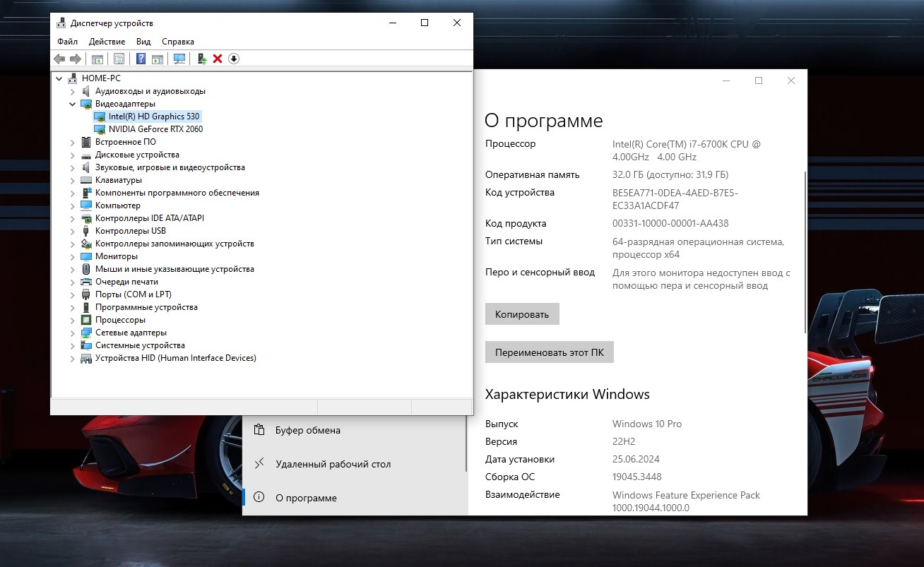The width and height of the screenshot is (924, 567).
Task: Expand Порты (COM и LPT)
Action: (x=72, y=294)
